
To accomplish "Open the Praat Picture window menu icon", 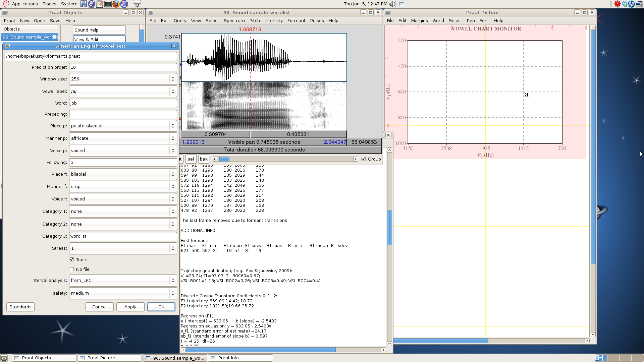I will point(388,12).
